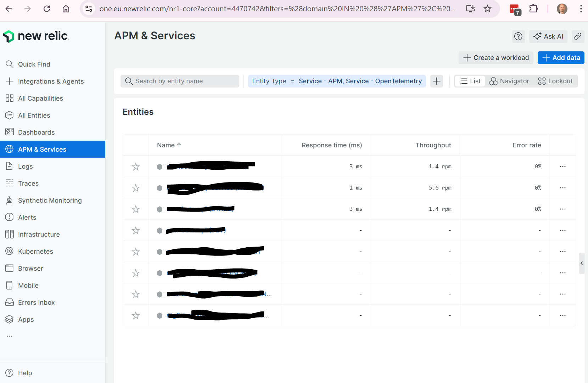588x383 pixels.
Task: Open the Chrome profile avatar
Action: (x=562, y=9)
